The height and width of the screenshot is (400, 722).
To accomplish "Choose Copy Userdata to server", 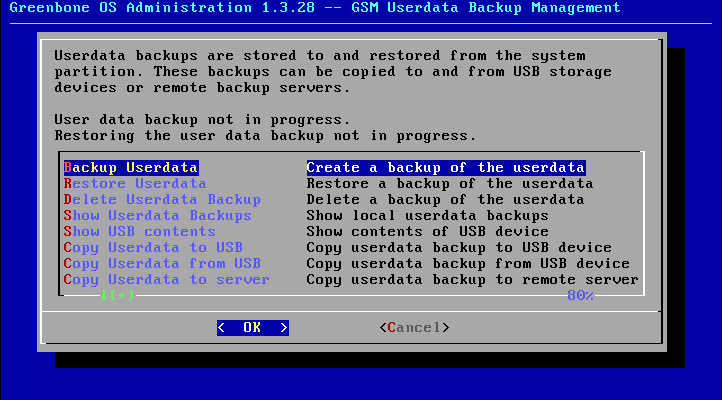I will [x=166, y=280].
